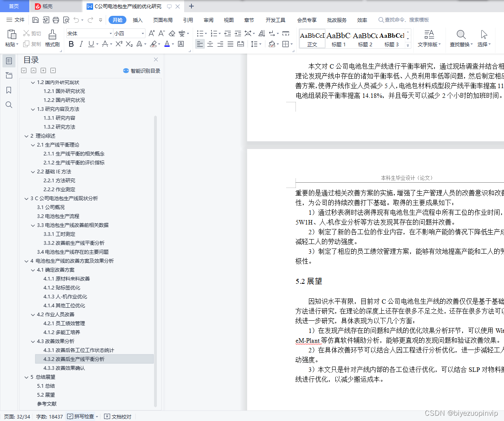
Task: Open the borders dropdown arrow
Action: pos(291,44)
